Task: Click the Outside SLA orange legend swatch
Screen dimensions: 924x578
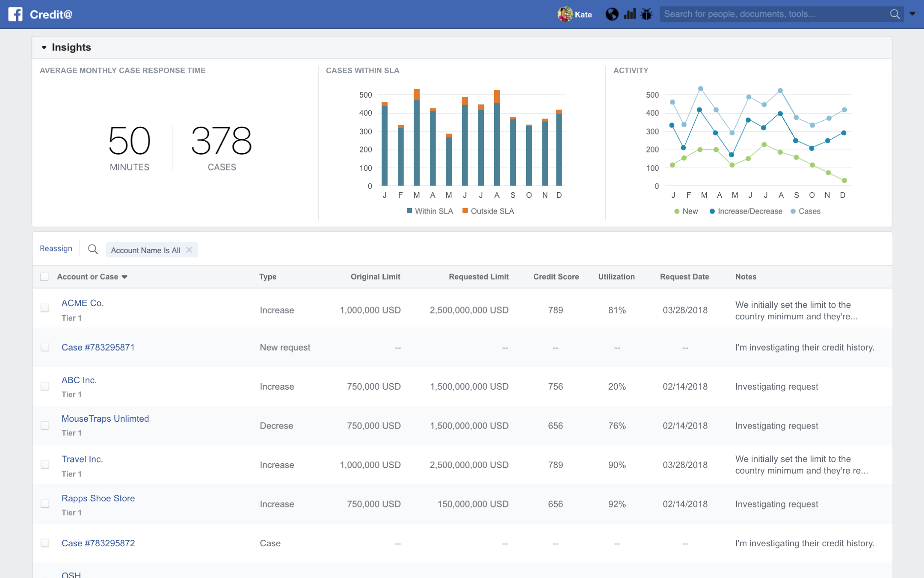Action: (465, 211)
